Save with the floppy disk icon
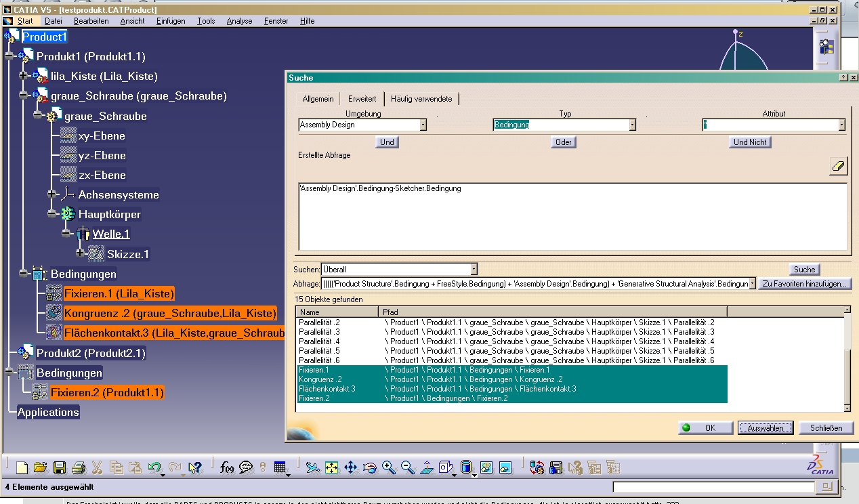 click(60, 467)
